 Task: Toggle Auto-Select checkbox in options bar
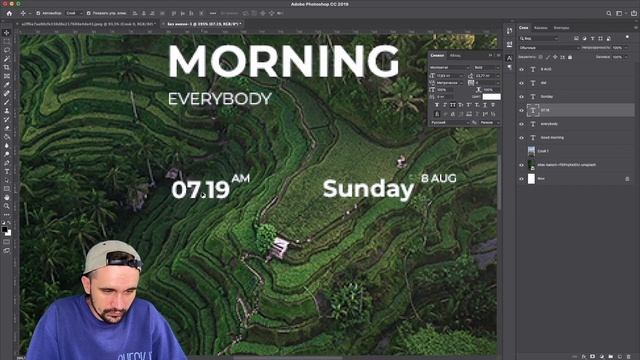[38, 13]
